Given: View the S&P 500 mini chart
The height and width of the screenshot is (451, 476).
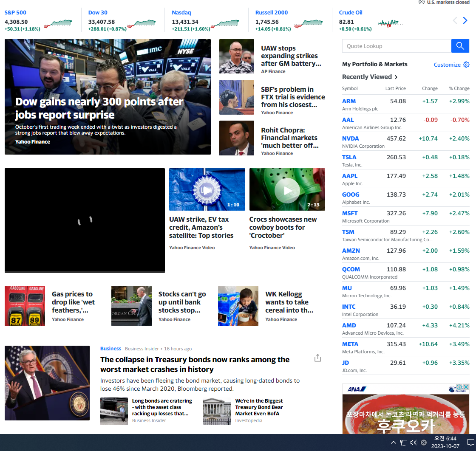Looking at the screenshot, I should (x=58, y=23).
